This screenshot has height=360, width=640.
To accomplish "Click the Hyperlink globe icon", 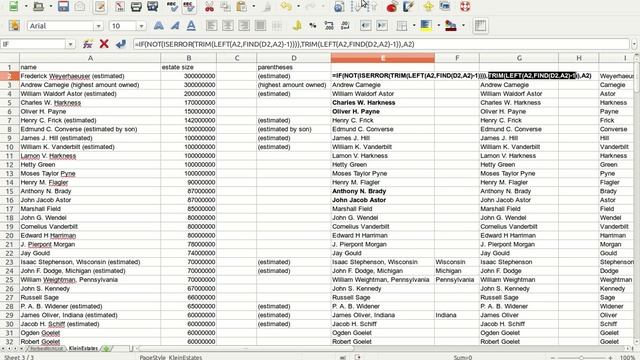I will [338, 6].
